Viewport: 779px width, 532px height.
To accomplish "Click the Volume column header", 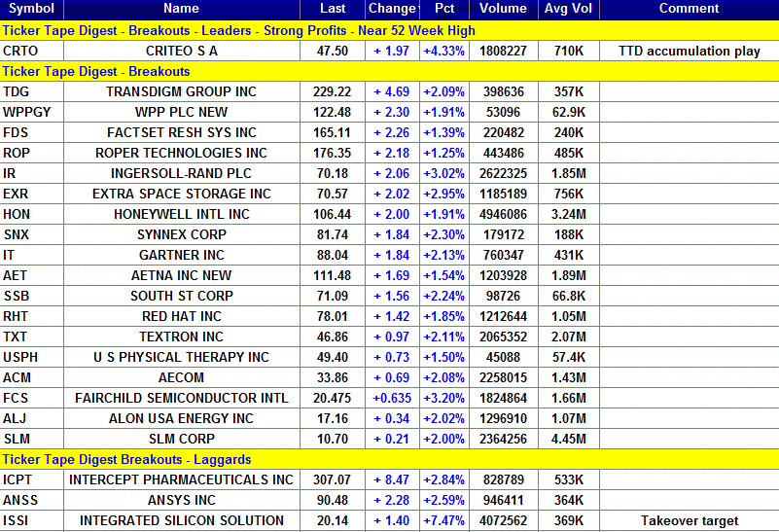I will (503, 9).
